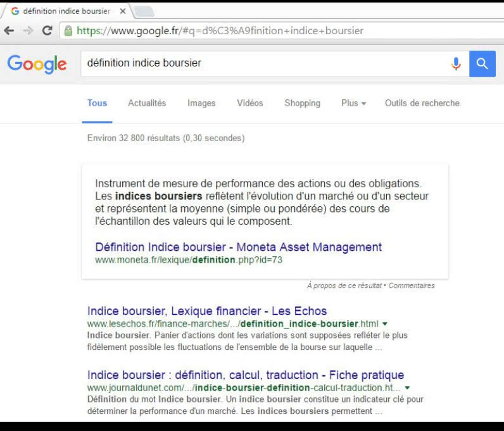Click 'À propos de ce résultat'
Viewport: 504px width, 431px height.
344,285
